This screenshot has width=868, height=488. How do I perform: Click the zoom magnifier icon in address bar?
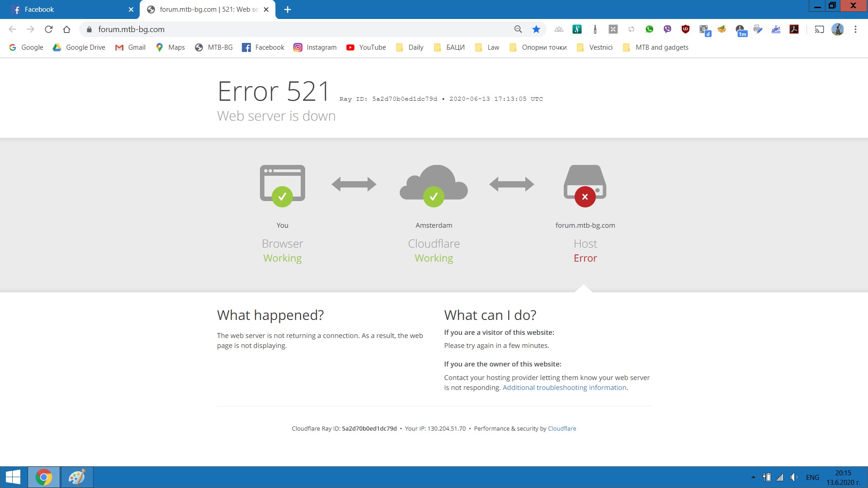click(518, 29)
